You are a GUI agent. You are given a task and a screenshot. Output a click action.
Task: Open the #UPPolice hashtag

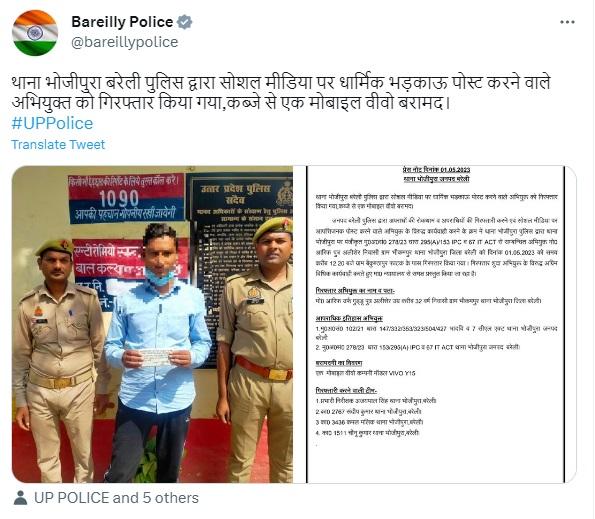click(x=52, y=123)
